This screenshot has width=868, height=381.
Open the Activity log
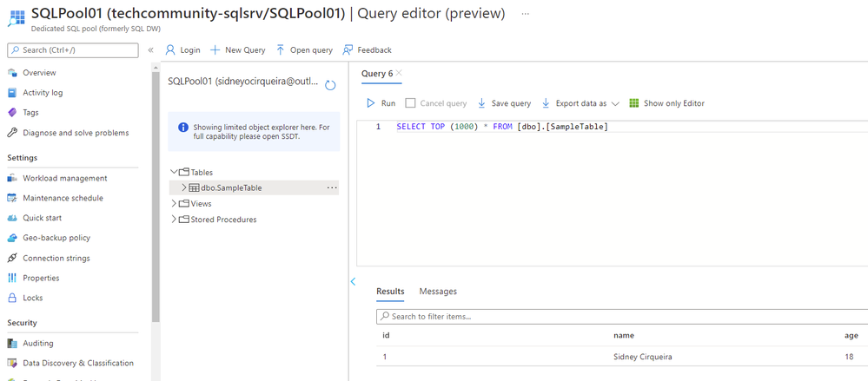(x=43, y=92)
